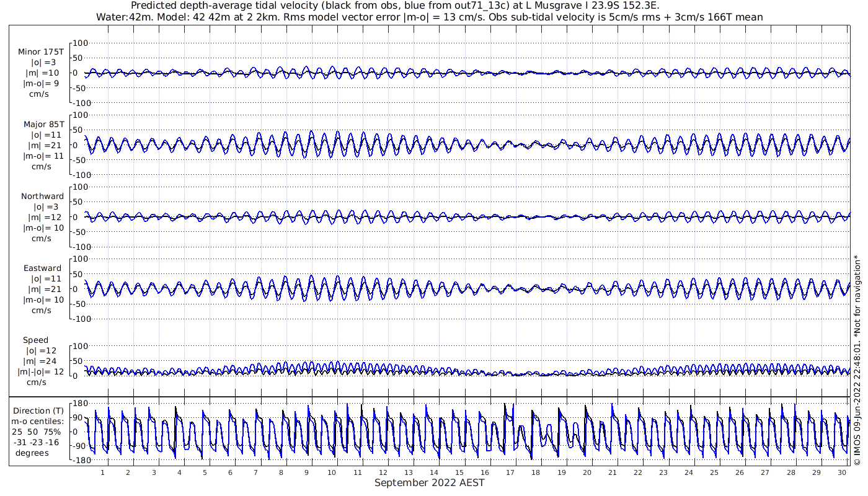Click '|m-o|= 9' in Minor panel

pos(41,84)
